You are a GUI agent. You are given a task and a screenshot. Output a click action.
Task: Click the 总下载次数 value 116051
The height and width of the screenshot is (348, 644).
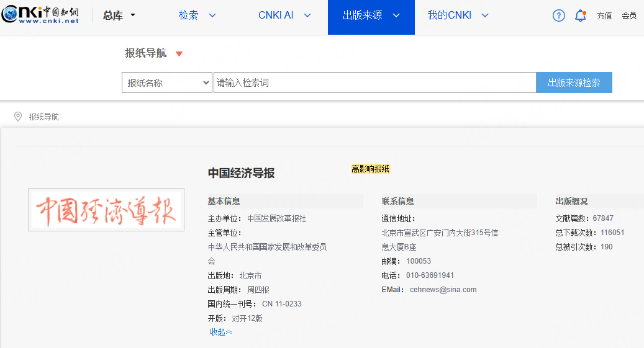point(612,233)
